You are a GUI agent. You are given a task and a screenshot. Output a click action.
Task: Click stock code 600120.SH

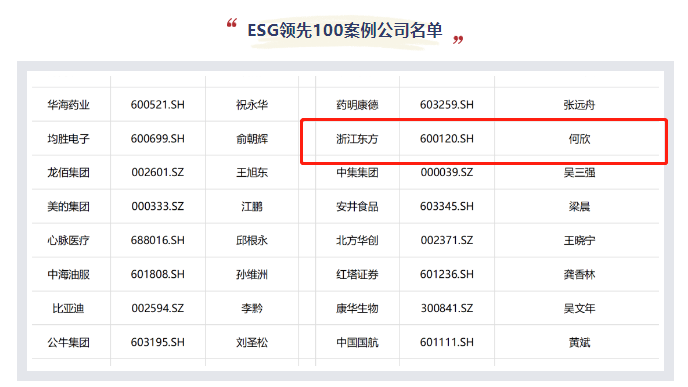pos(447,139)
